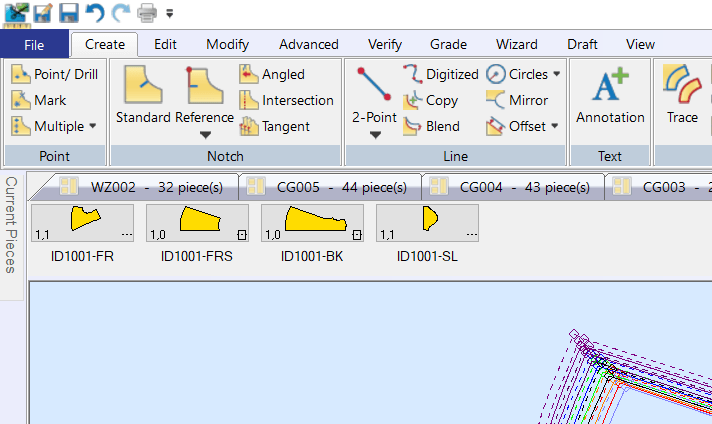Click the Save icon in quick access
This screenshot has width=712, height=424.
(69, 13)
